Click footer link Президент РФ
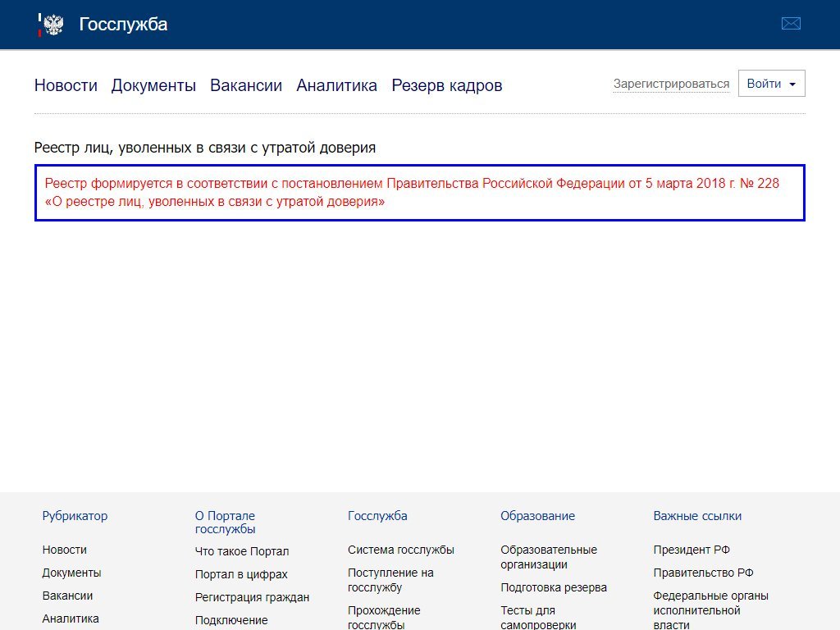This screenshot has width=840, height=630. pos(692,550)
